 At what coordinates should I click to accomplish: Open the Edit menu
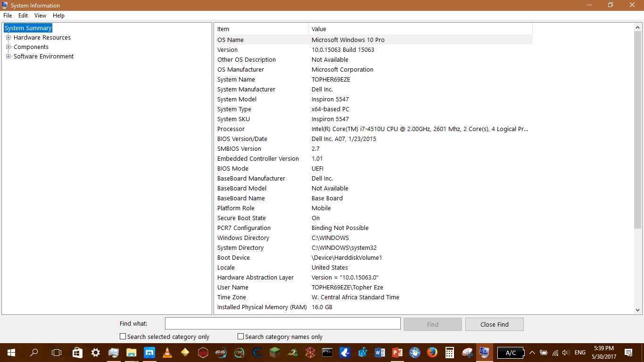click(x=23, y=16)
